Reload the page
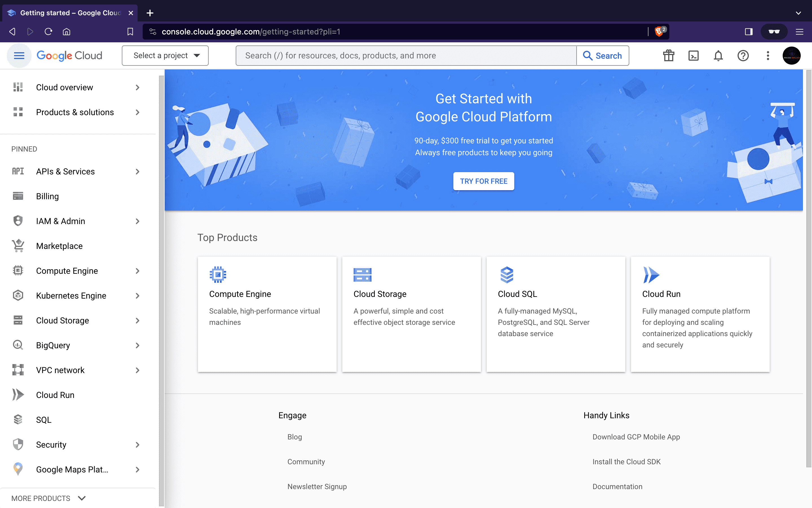Viewport: 812px width, 508px height. coord(48,32)
